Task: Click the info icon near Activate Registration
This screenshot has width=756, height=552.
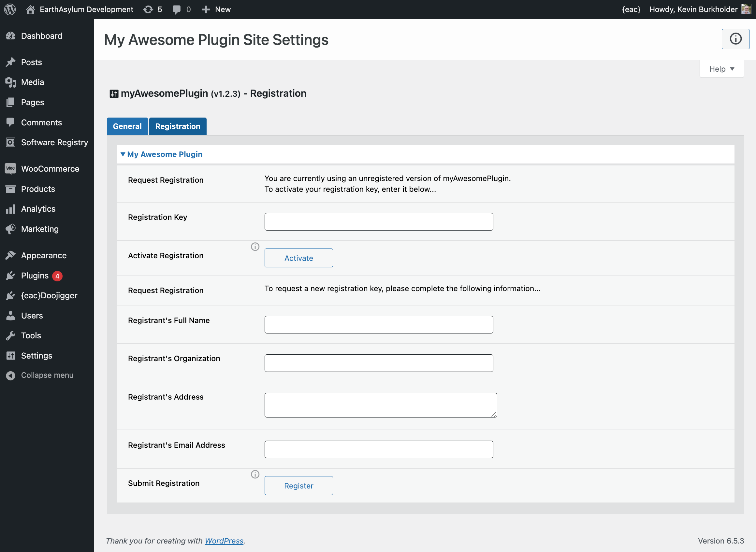Action: [255, 247]
